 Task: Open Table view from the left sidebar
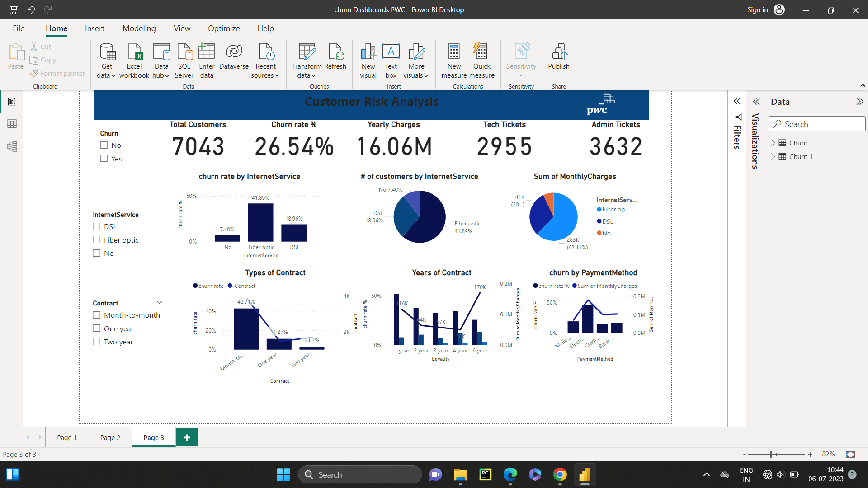(x=12, y=124)
